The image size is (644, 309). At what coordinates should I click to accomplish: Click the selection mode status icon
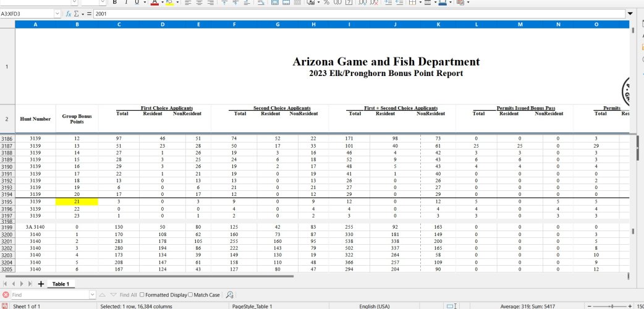pos(452,306)
